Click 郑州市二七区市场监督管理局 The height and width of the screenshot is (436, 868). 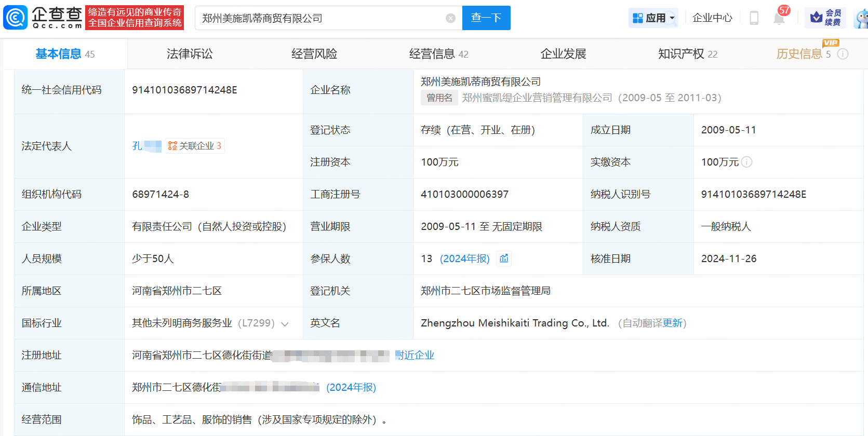[486, 291]
